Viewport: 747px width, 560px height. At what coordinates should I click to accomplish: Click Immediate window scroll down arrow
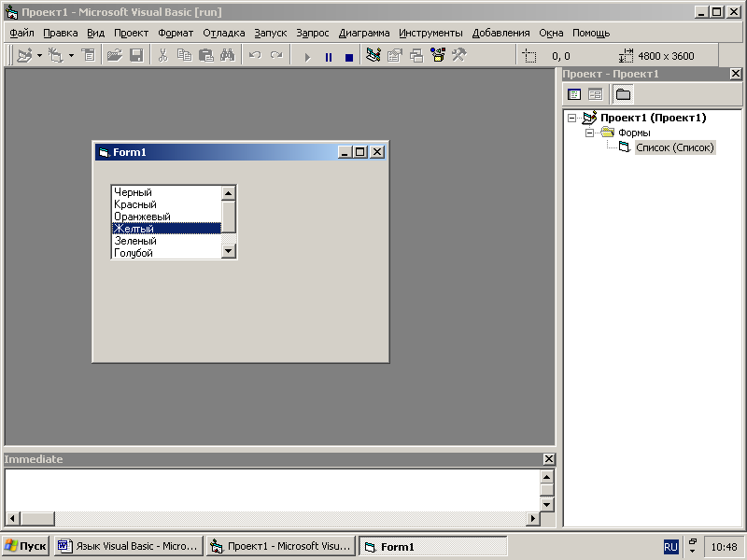[x=546, y=504]
